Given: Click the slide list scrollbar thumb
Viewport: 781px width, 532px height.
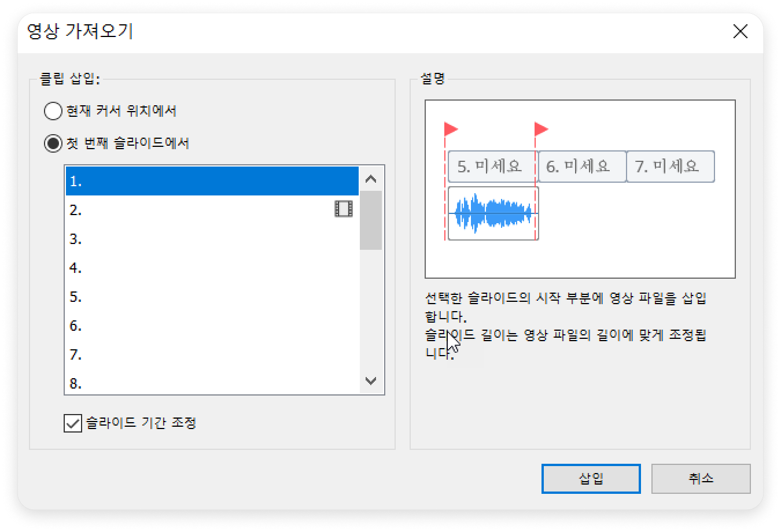Looking at the screenshot, I should coord(371,220).
